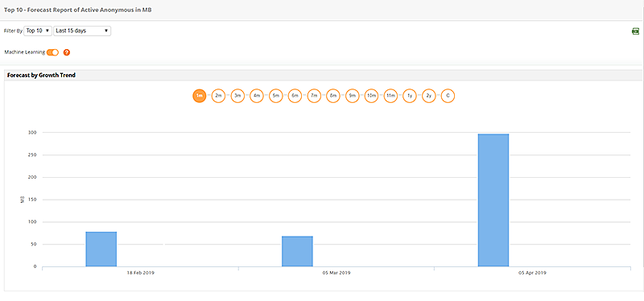
Task: Click the 05 Mar 2019 bar
Action: click(x=297, y=251)
